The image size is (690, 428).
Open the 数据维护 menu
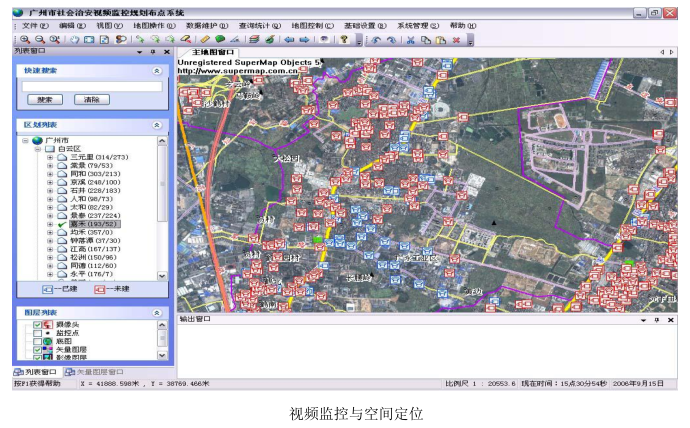207,26
